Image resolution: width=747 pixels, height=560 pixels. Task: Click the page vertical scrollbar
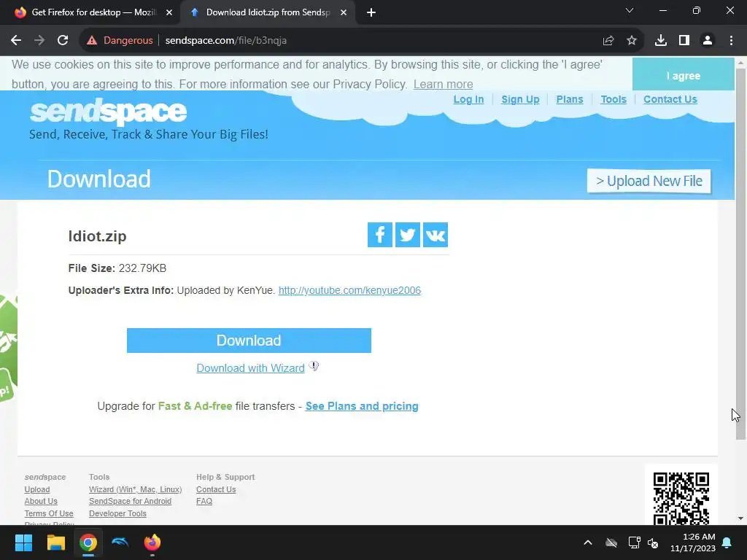click(740, 254)
